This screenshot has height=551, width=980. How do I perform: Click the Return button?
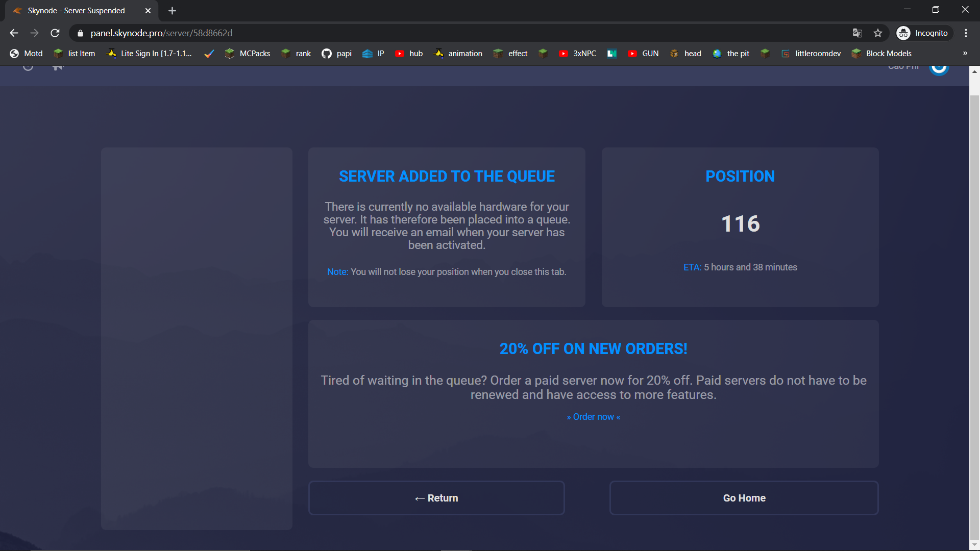[x=436, y=498]
